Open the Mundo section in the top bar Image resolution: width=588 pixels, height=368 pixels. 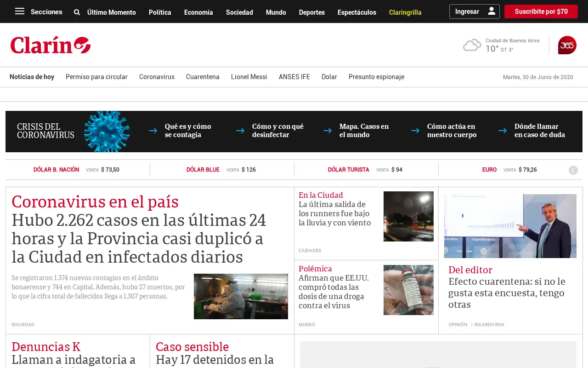(276, 12)
